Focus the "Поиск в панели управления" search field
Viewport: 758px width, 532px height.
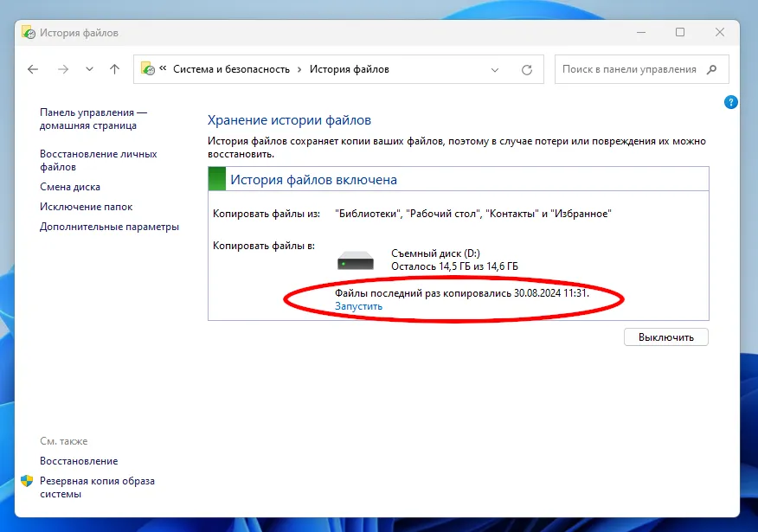pyautogui.click(x=628, y=69)
